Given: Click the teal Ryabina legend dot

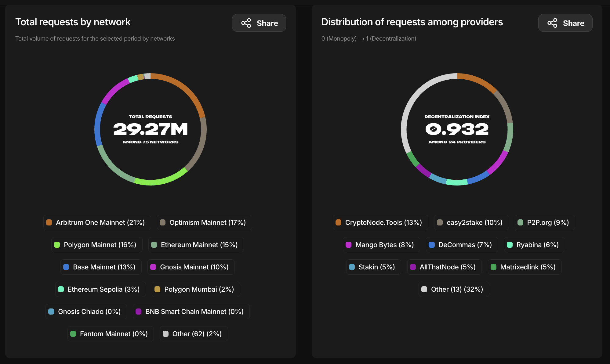Looking at the screenshot, I should click(x=510, y=244).
